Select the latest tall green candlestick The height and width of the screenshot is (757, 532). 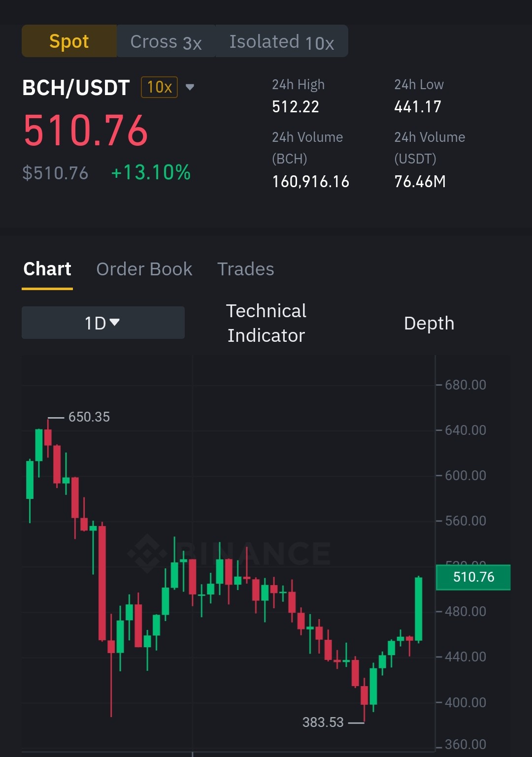click(419, 609)
